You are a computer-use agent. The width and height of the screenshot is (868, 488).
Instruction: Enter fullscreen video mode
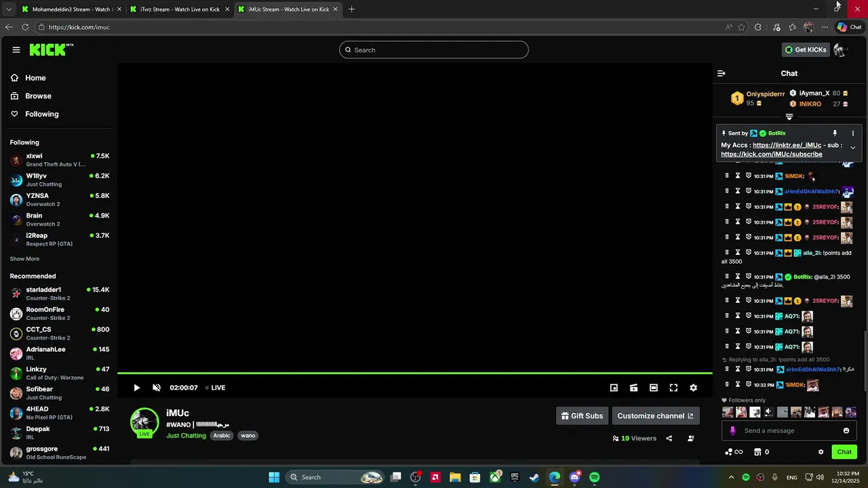673,388
